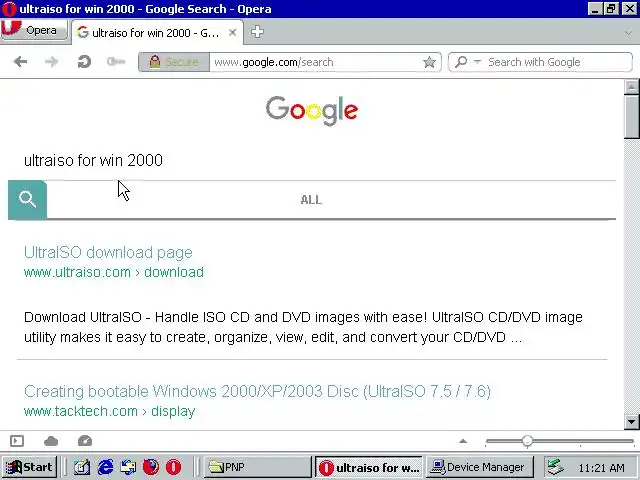Launch Opera from quick launch

click(x=173, y=467)
